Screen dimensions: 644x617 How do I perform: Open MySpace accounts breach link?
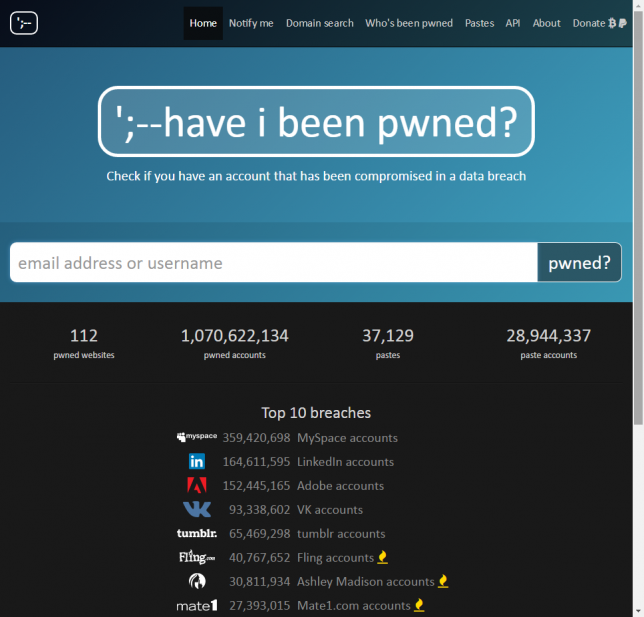347,437
